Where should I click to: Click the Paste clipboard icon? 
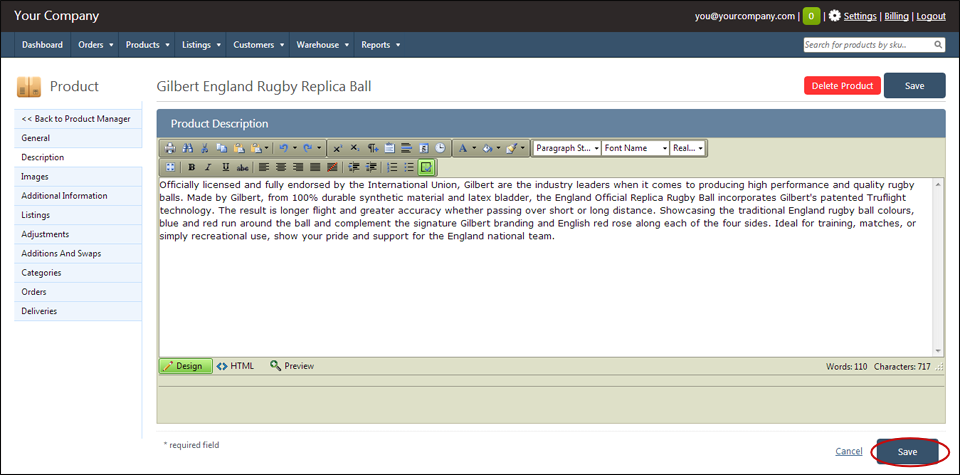[x=239, y=148]
